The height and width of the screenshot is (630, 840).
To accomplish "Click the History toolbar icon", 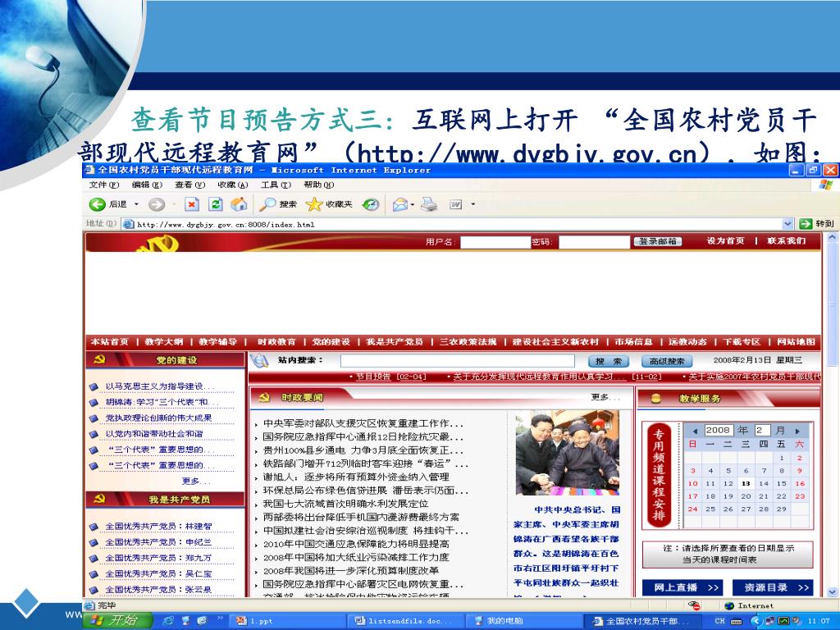I will 371,204.
